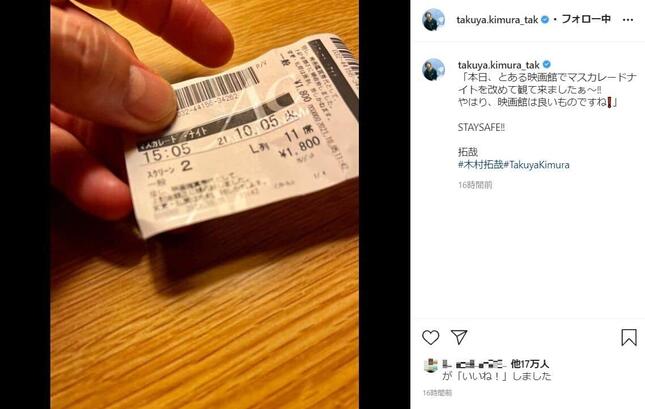Open liker's small avatar thumbnail

coord(430,365)
